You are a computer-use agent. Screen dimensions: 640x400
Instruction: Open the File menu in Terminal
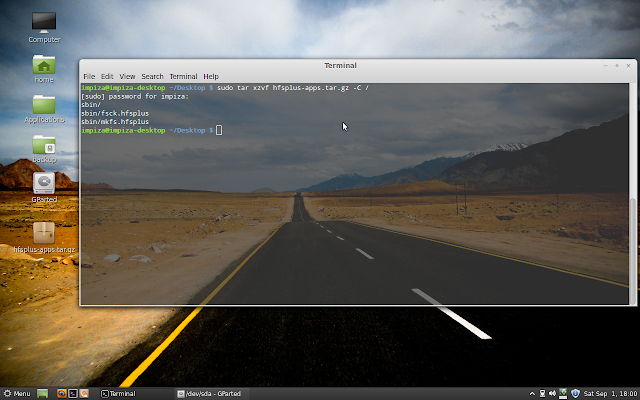(x=89, y=76)
